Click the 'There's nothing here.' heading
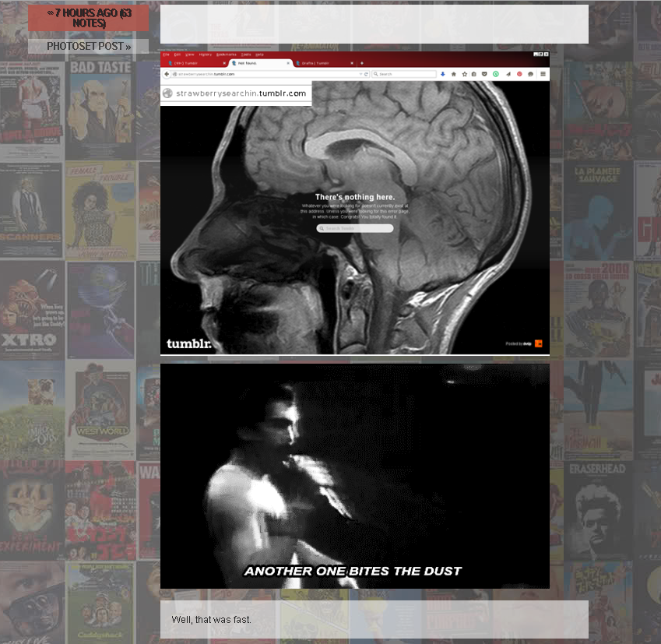 [355, 197]
